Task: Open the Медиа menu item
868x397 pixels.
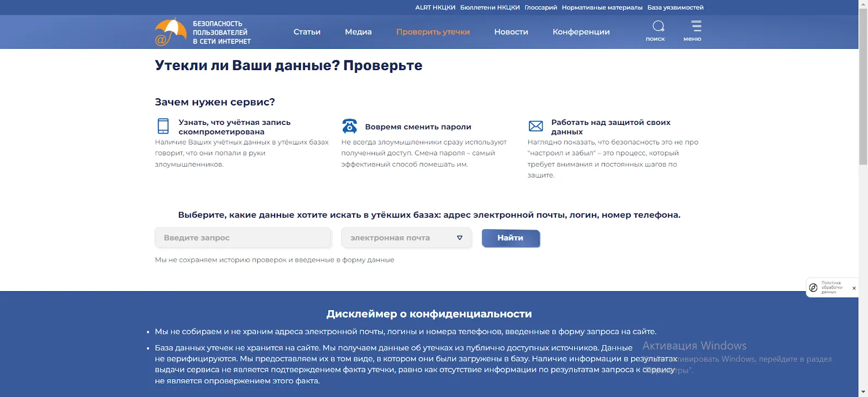Action: click(358, 32)
